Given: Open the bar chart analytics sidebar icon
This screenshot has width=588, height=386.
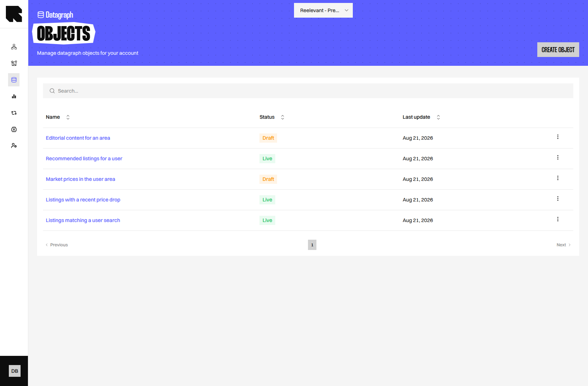Looking at the screenshot, I should pyautogui.click(x=14, y=96).
